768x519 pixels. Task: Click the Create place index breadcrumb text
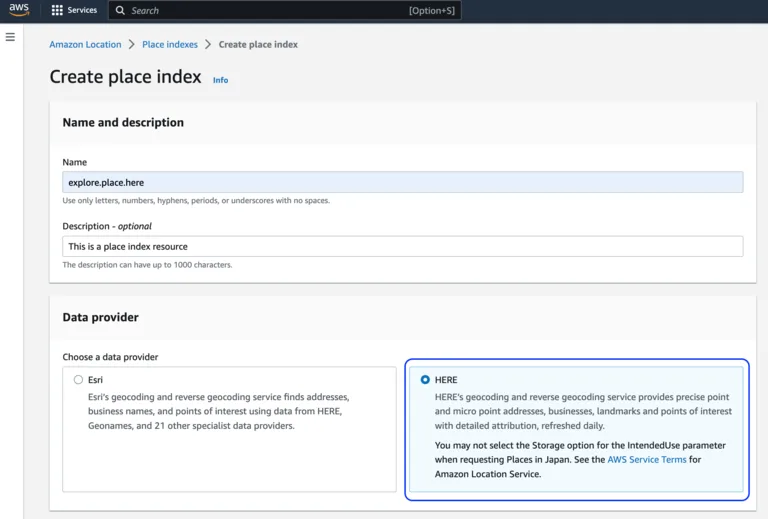258,45
